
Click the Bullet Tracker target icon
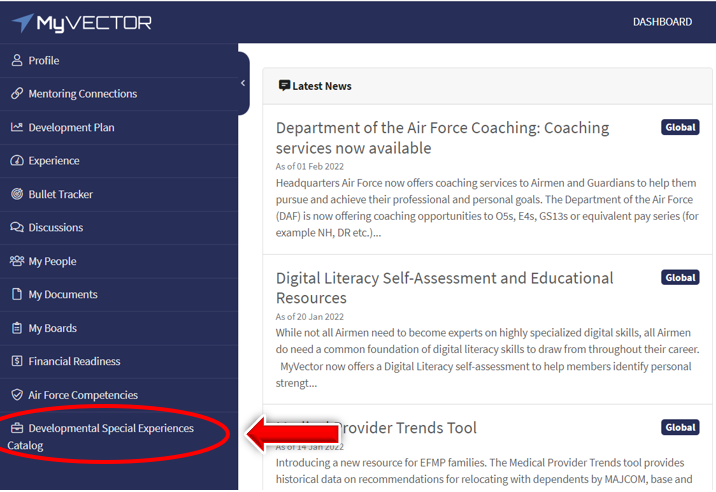point(17,195)
